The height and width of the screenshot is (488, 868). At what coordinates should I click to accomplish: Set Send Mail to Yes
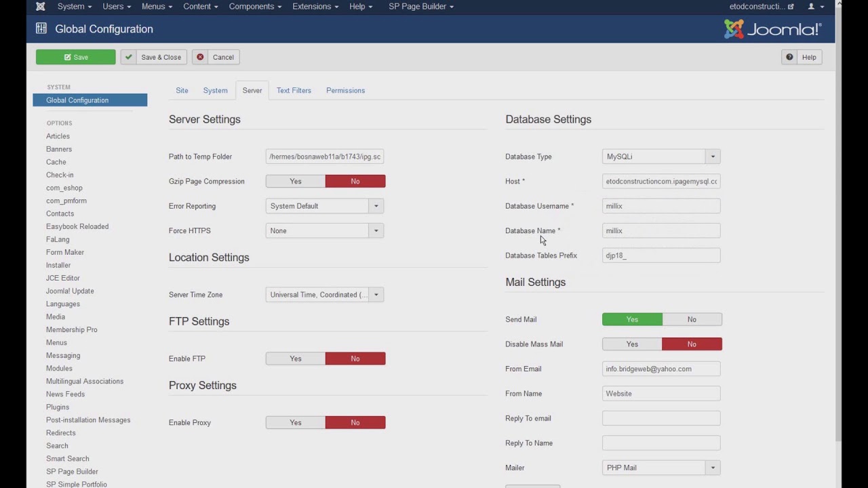point(632,319)
